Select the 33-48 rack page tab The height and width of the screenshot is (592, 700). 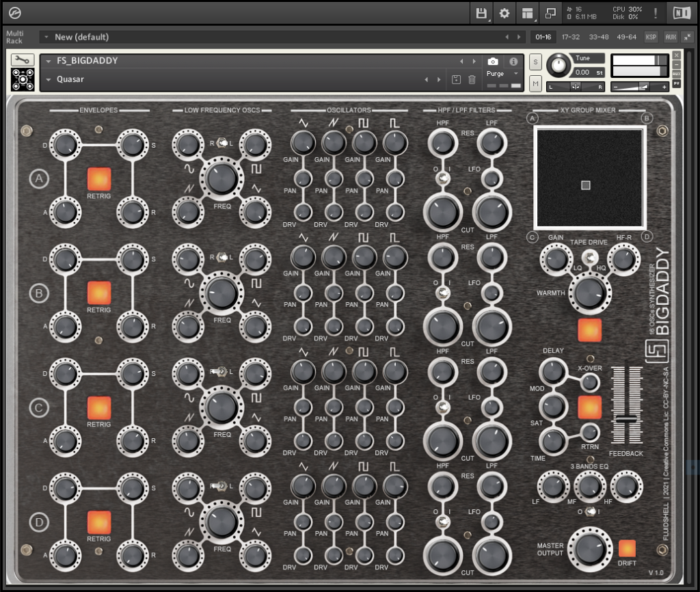pyautogui.click(x=599, y=37)
